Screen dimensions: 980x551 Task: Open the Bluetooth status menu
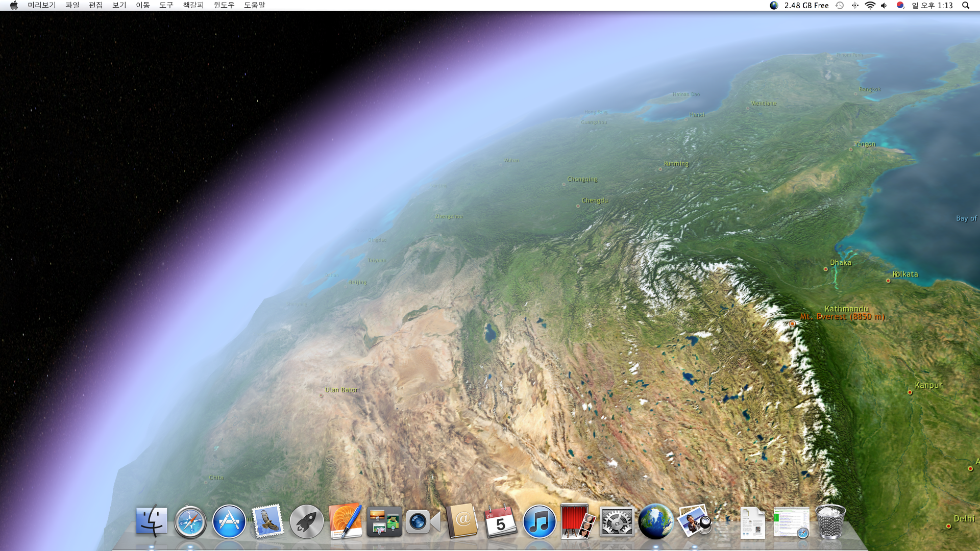coord(855,5)
